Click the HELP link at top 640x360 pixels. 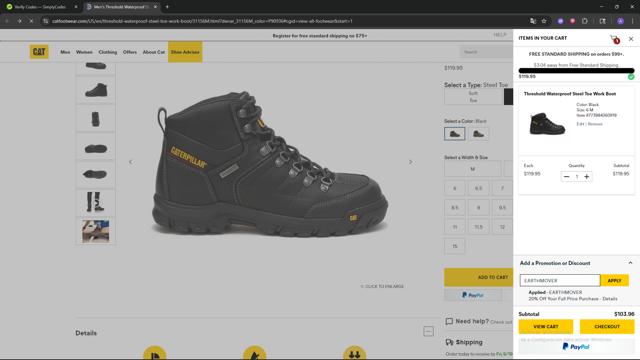(500, 35)
